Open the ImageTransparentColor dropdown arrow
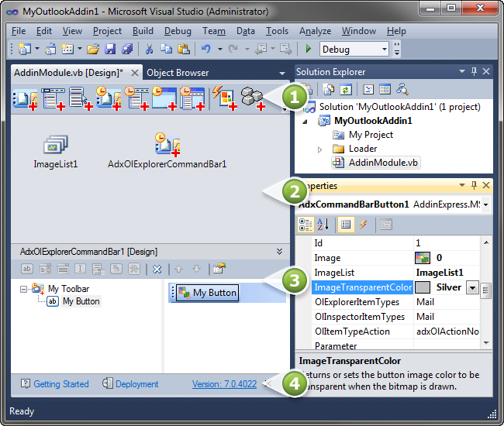Image resolution: width=504 pixels, height=426 pixels. (x=472, y=287)
